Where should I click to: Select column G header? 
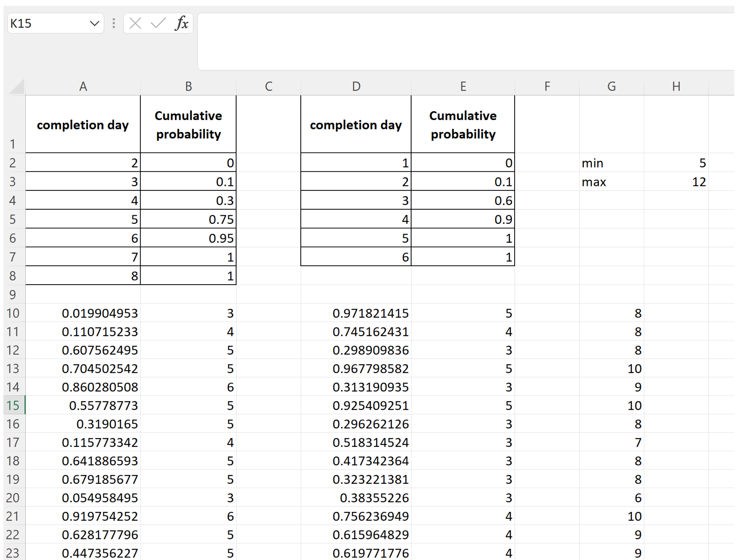click(x=611, y=86)
